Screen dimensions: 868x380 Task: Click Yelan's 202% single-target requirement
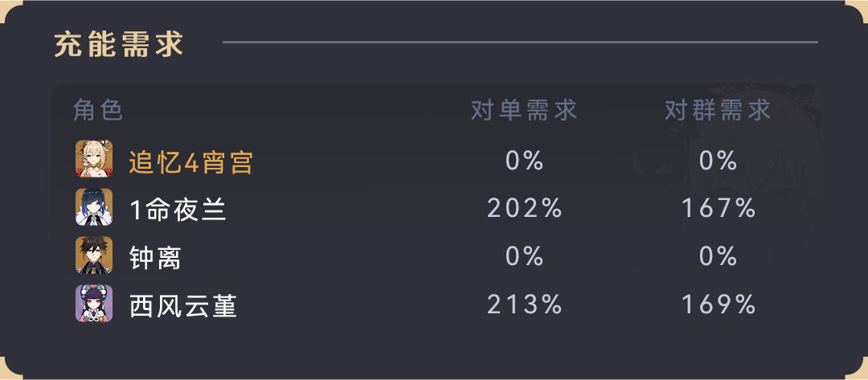(524, 209)
